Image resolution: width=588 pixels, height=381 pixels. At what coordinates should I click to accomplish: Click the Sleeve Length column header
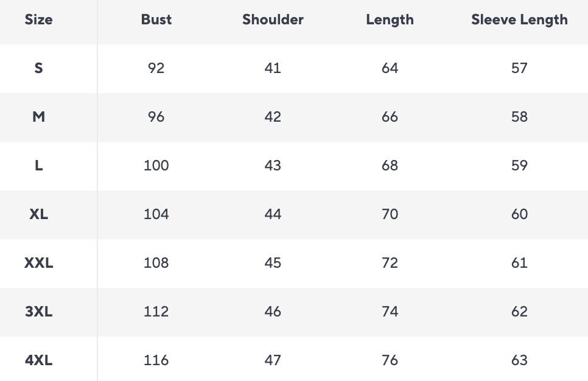click(x=519, y=19)
